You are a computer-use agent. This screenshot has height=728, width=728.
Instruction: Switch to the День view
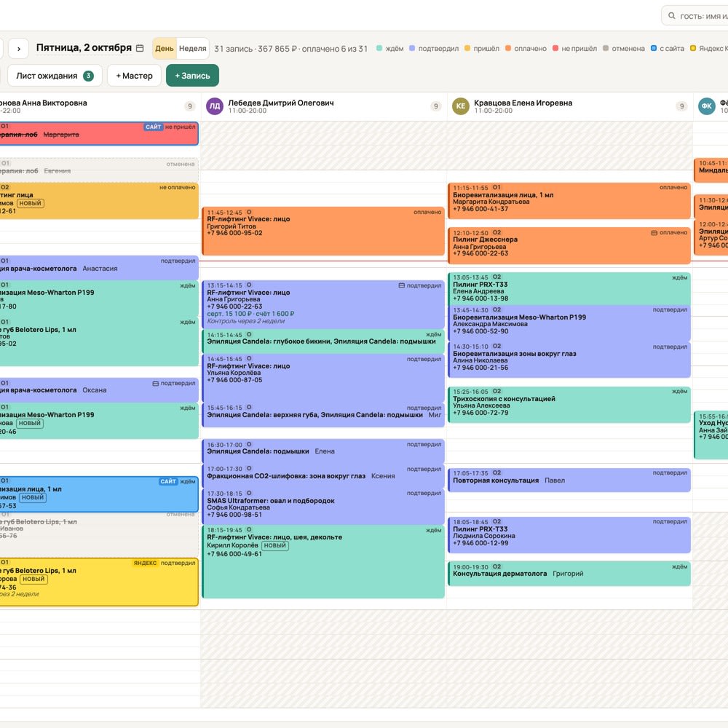point(165,48)
